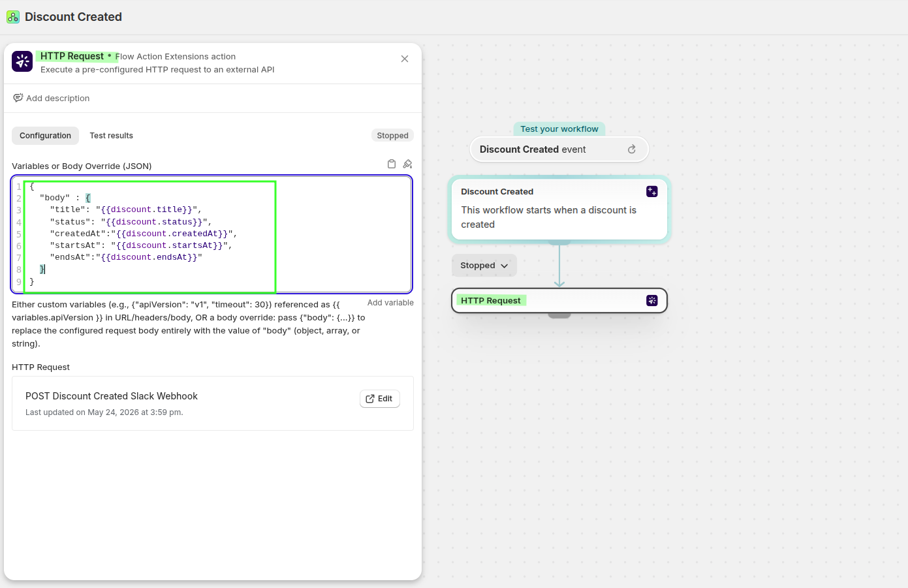
Task: Paste from clipboard into the JSON editor
Action: (x=392, y=164)
